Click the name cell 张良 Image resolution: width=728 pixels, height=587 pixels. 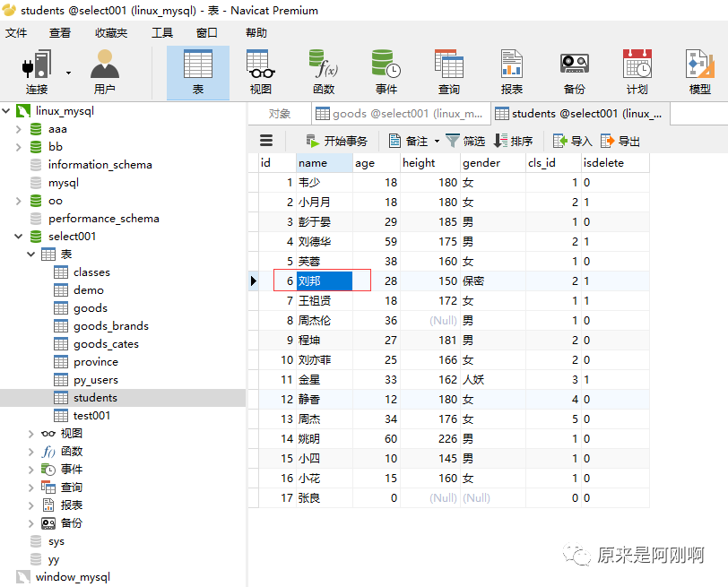(324, 498)
